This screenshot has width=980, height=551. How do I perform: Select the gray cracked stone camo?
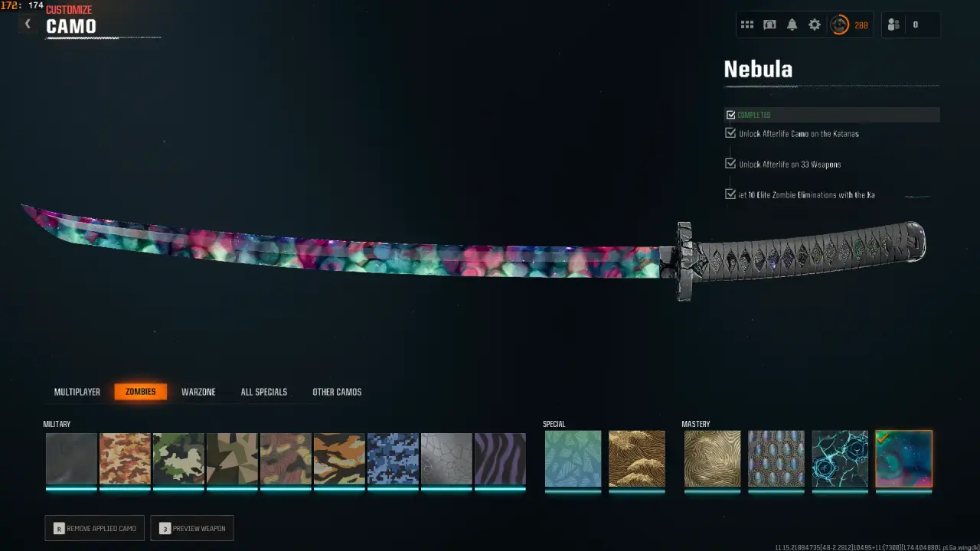tap(447, 459)
